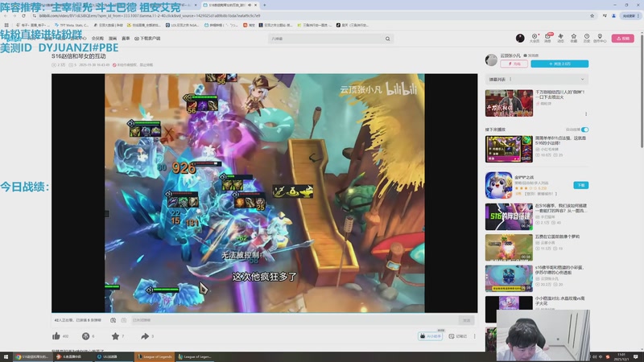This screenshot has height=362, width=644.
Task: Click the danmaku input field
Action: pos(294,320)
